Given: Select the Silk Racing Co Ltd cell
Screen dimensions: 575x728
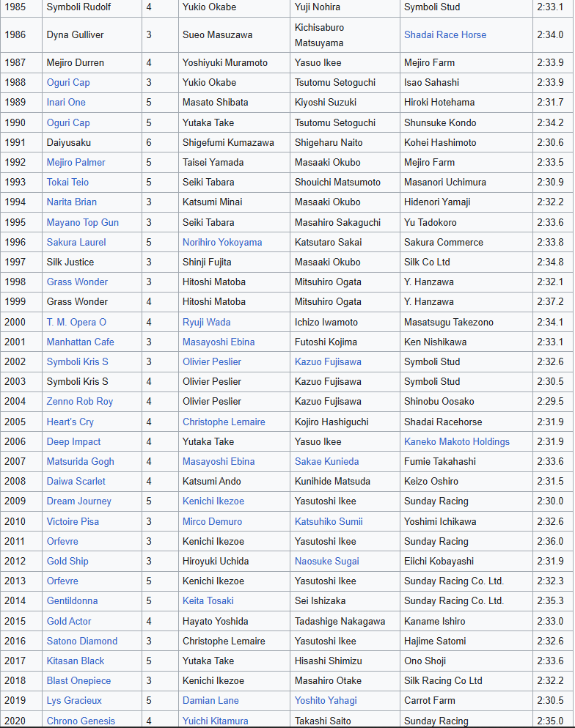Looking at the screenshot, I should click(x=466, y=680).
